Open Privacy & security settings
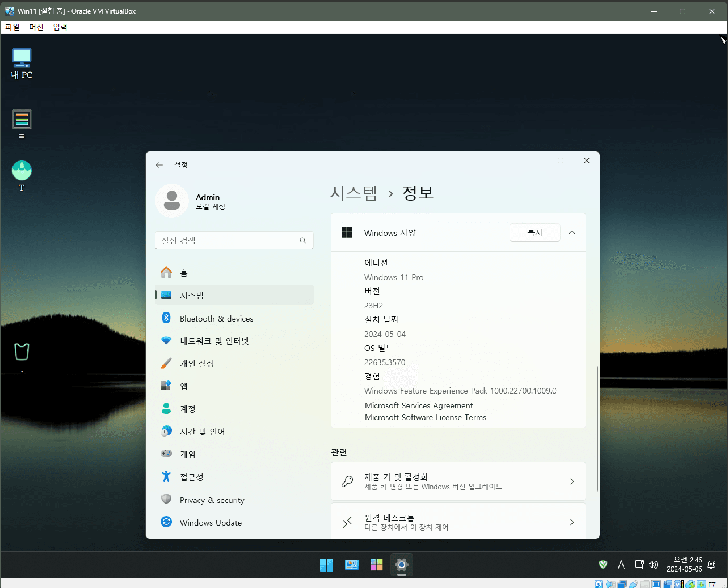The height and width of the screenshot is (588, 728). 234,500
